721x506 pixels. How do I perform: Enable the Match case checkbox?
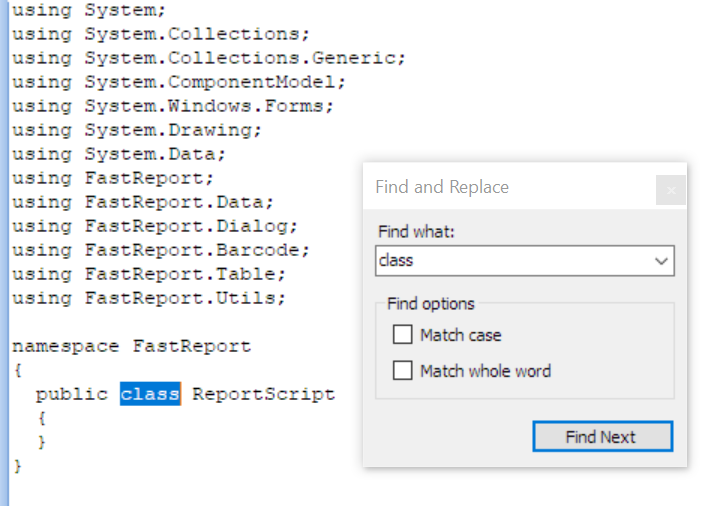click(403, 335)
